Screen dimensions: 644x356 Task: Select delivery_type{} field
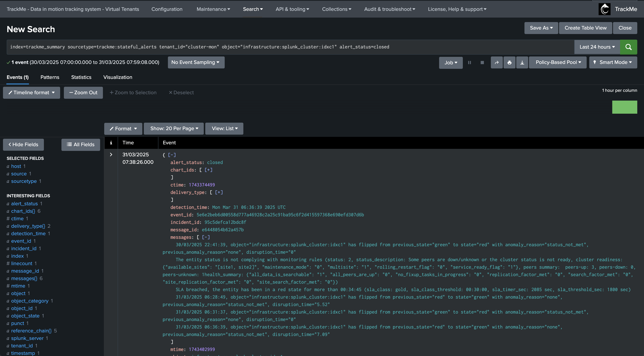click(28, 226)
